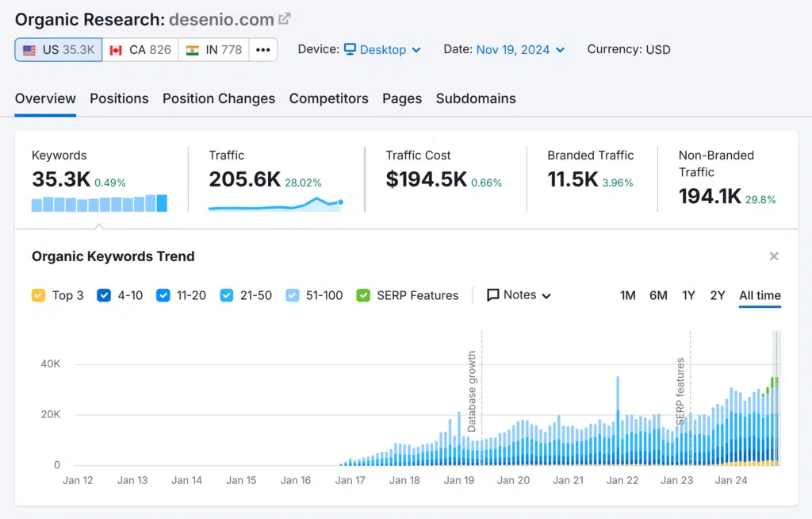812x519 pixels.
Task: Select the US flag database button
Action: click(59, 49)
